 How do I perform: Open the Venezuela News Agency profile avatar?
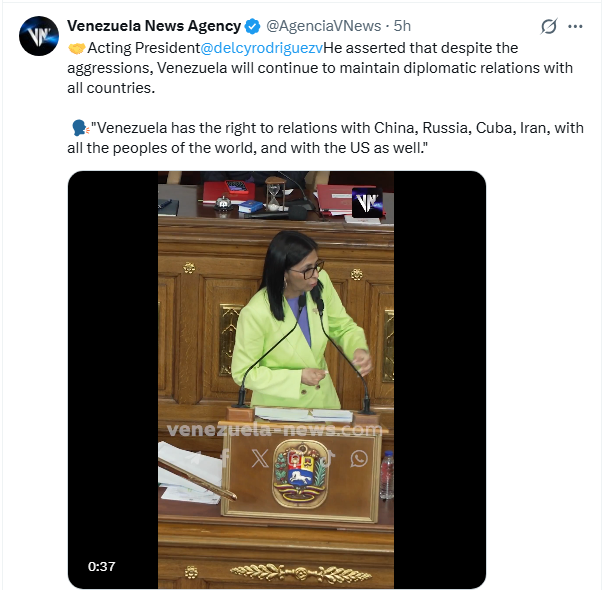[x=39, y=36]
